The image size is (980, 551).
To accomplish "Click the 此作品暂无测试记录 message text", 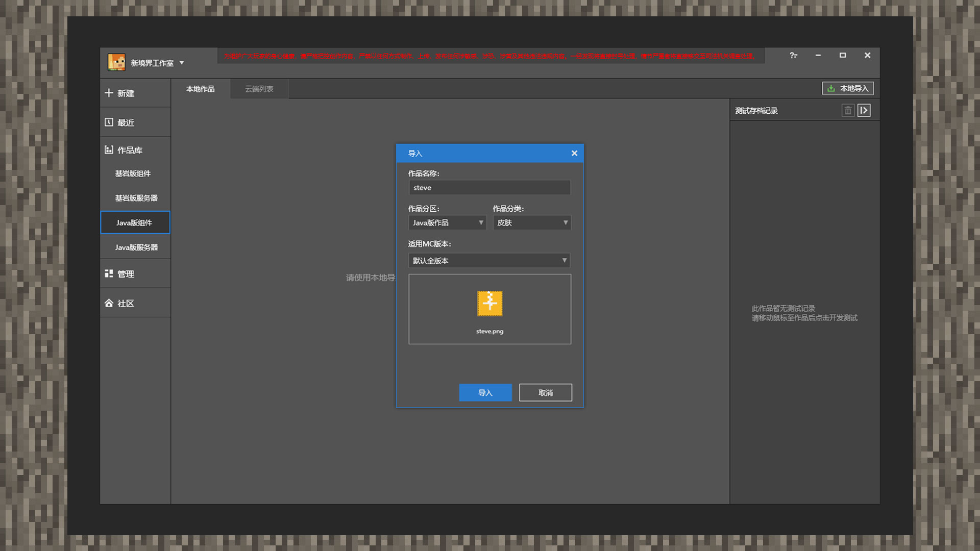I will pos(783,308).
